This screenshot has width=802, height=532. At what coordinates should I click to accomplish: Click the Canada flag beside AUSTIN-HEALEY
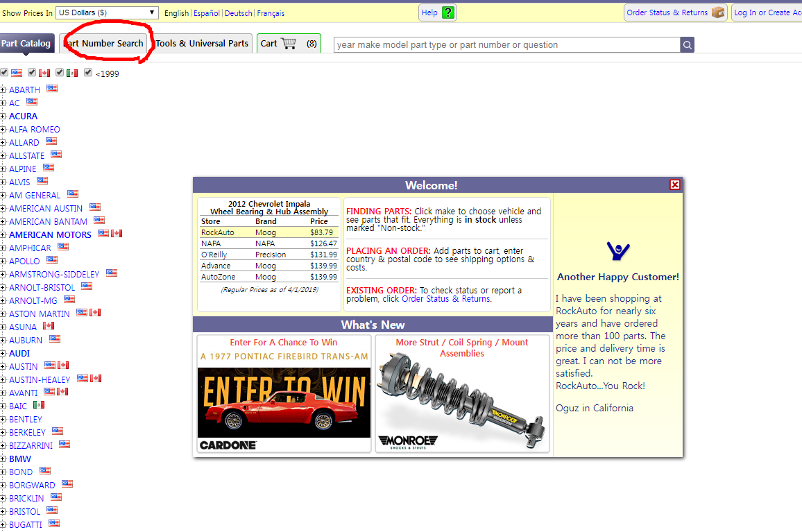point(96,379)
